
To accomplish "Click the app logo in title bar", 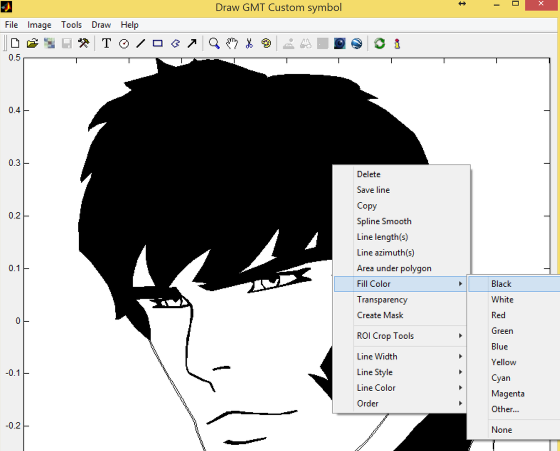I will 6,6.
